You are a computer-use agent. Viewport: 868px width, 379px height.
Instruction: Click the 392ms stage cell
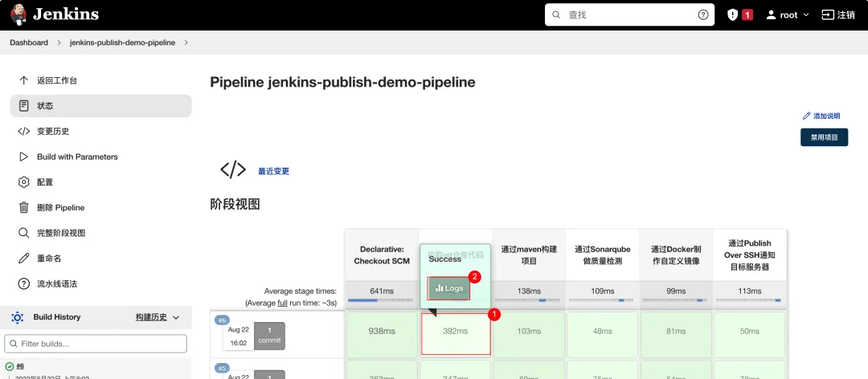[x=456, y=333]
